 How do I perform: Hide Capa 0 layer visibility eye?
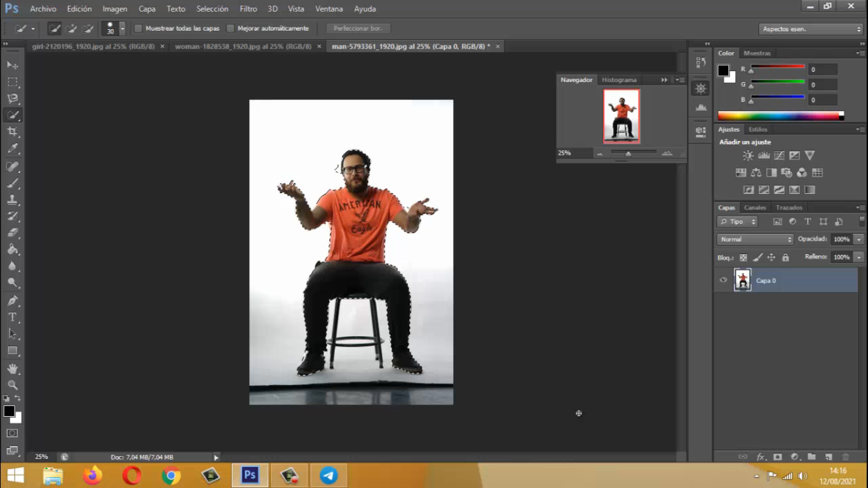pyautogui.click(x=723, y=280)
